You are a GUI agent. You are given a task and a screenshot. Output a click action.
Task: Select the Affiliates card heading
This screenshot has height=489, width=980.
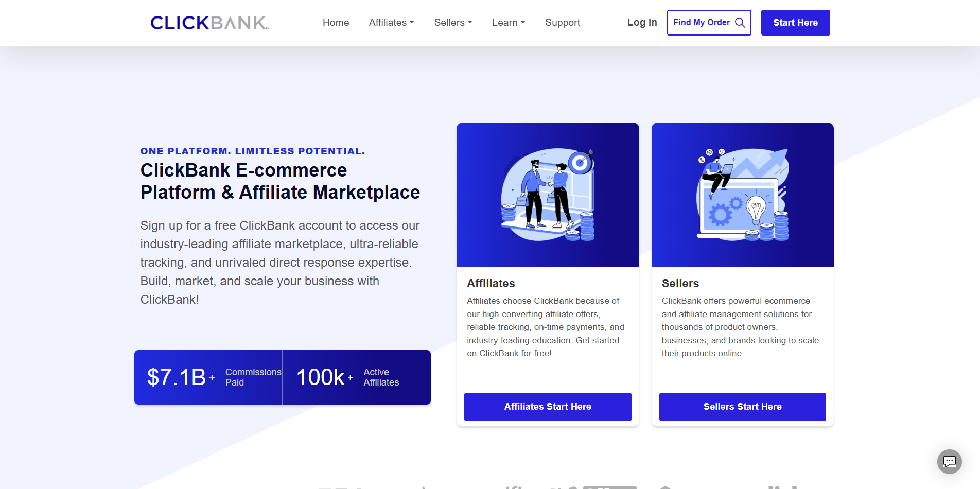click(x=491, y=284)
